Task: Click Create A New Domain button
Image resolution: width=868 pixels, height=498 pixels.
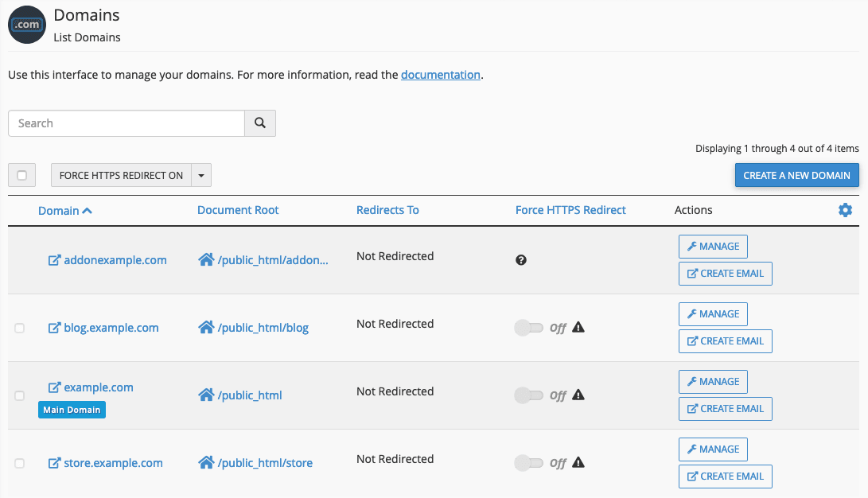Action: point(796,175)
